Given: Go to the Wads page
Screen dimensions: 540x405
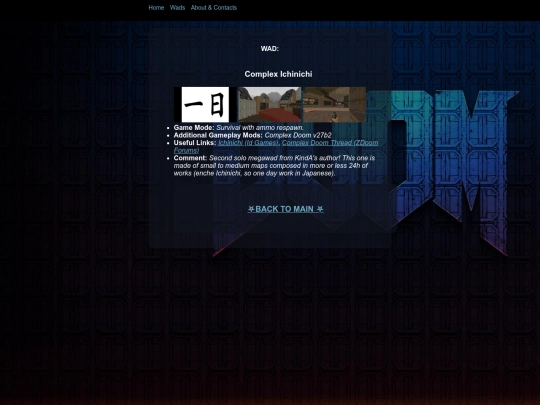Looking at the screenshot, I should tap(177, 8).
